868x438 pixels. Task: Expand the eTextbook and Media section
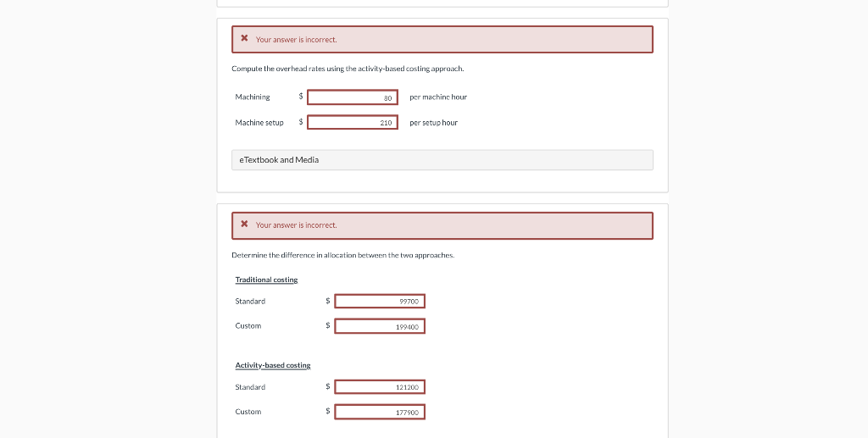click(x=442, y=160)
